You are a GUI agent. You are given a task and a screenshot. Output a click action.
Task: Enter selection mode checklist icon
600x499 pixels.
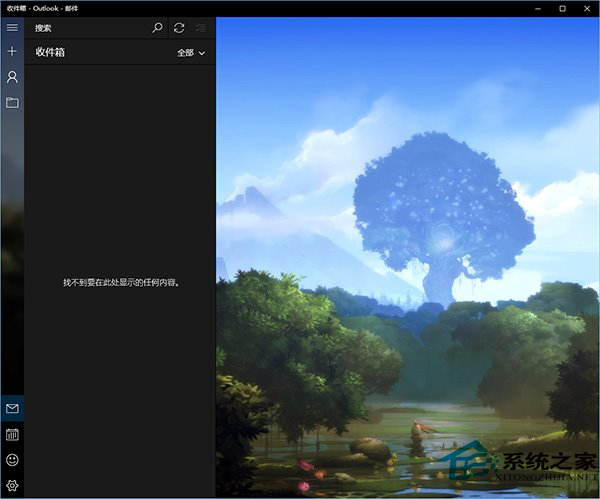(201, 28)
